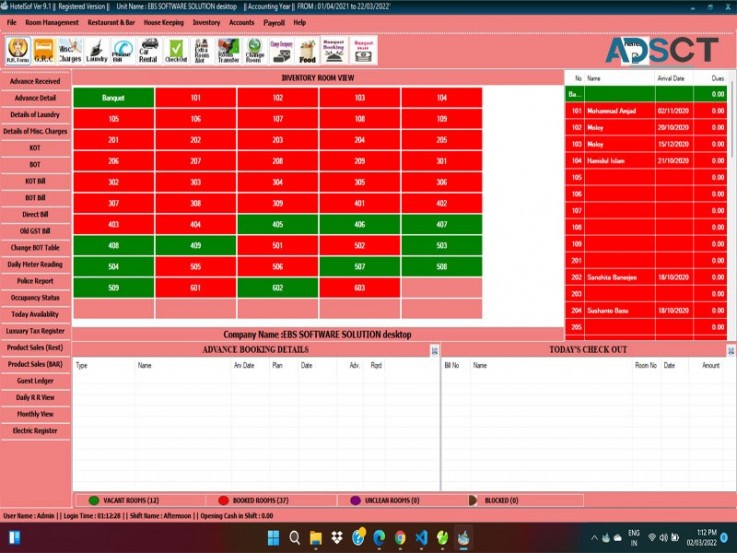This screenshot has height=553, width=737.
Task: Click the Daily Meter Reading button
Action: [35, 264]
